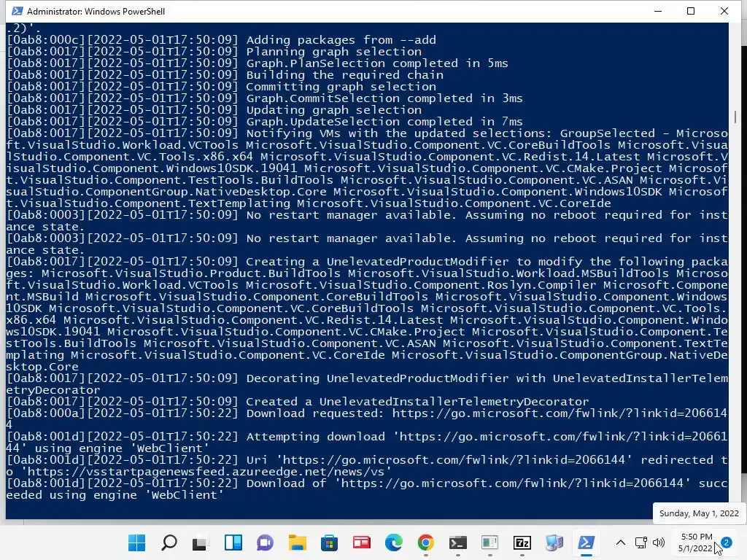Click the 'Sunday, May 1, 2022' tooltip
This screenshot has width=747, height=560.
point(699,513)
